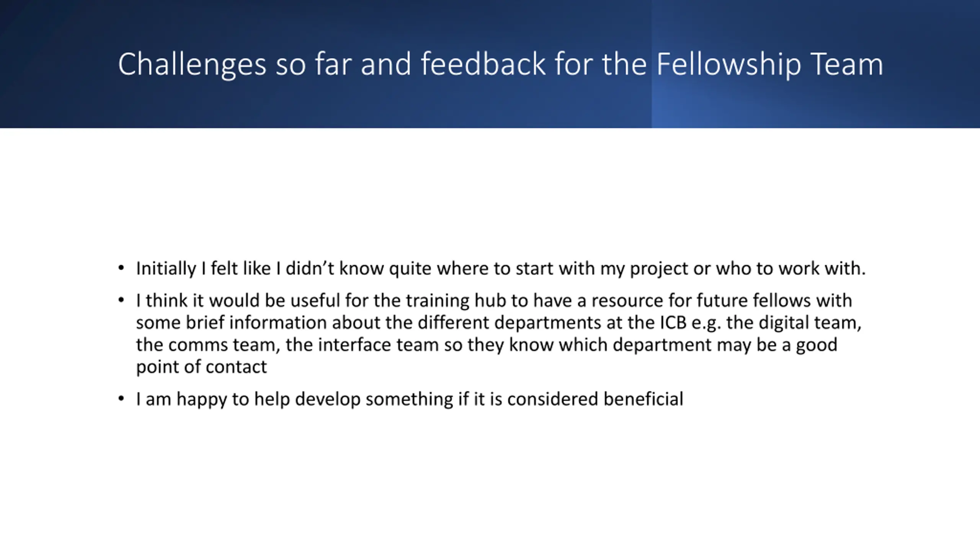Click the line "I am happy to help develop"
Viewport: 980px width, 551px height.
[x=410, y=399]
